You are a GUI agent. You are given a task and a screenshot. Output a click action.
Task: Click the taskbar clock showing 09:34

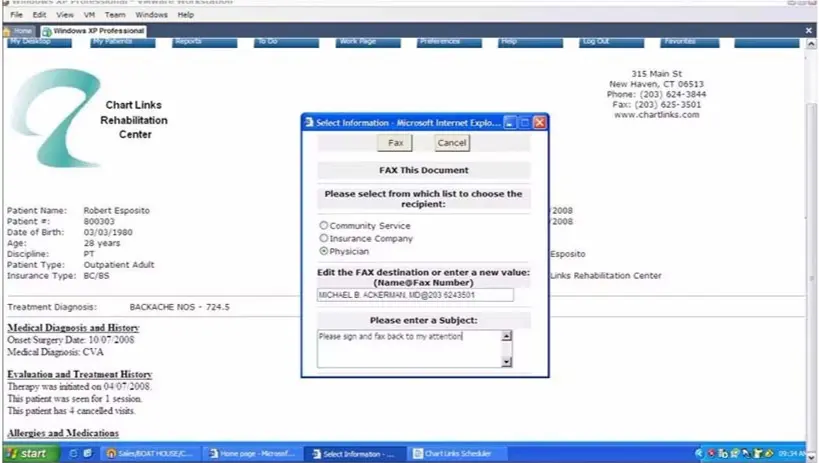pos(792,454)
